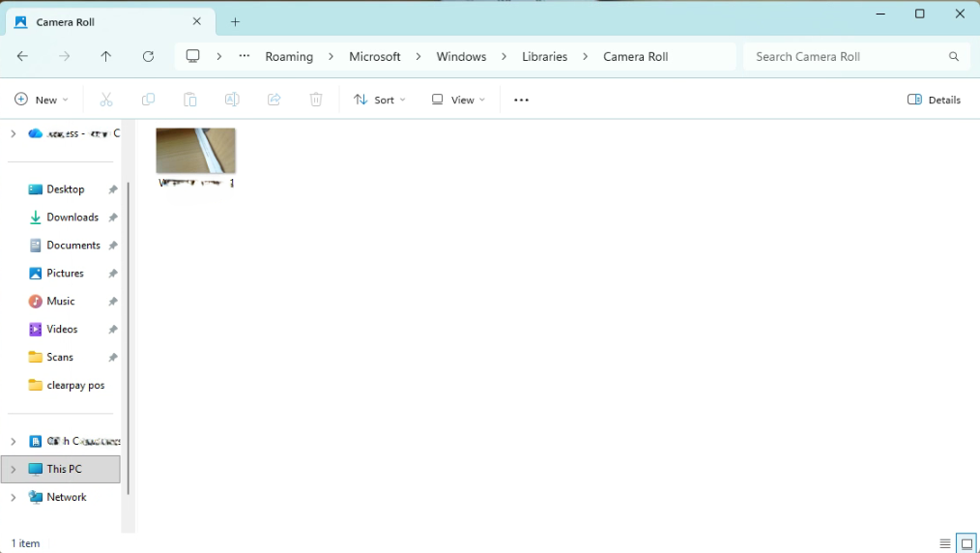The image size is (980, 553).
Task: Click the pin beside Desktop
Action: tap(112, 189)
